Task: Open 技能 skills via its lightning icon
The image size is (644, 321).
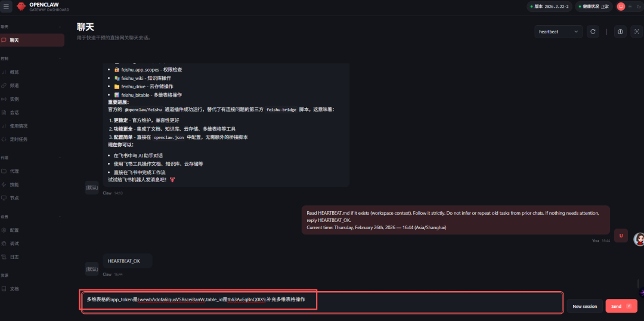Action: click(4, 184)
